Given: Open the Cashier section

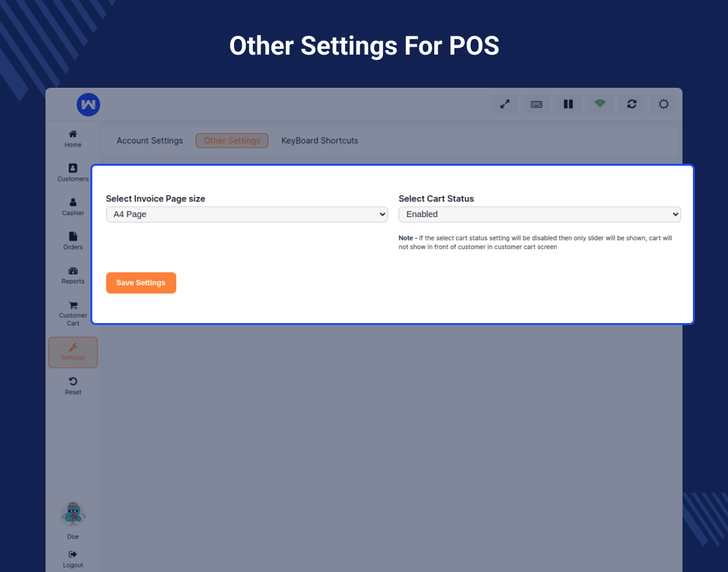Looking at the screenshot, I should pos(73,207).
